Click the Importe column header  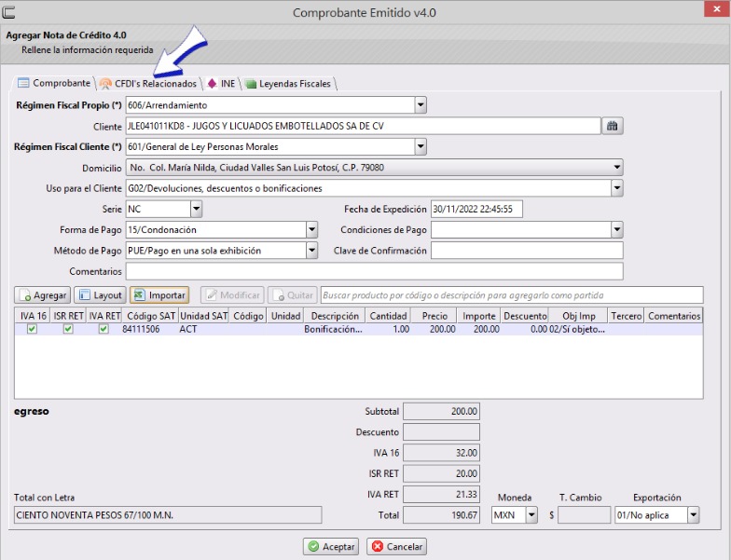[x=479, y=316]
